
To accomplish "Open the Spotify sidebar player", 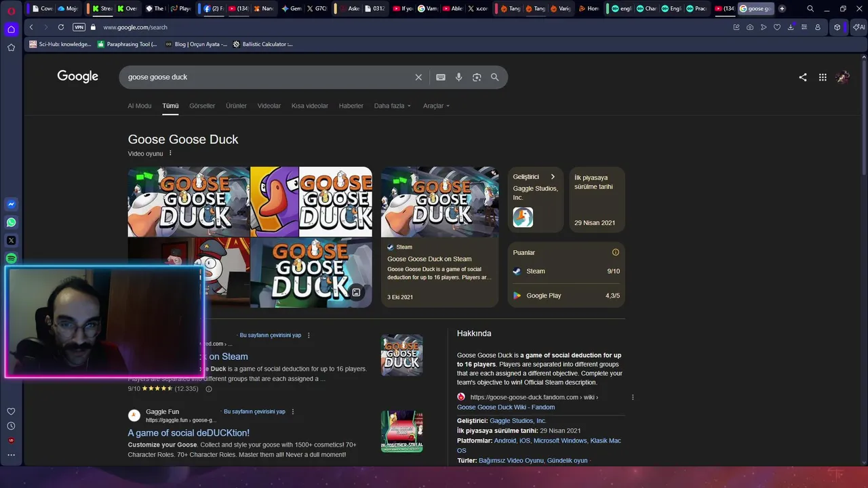I will click(11, 258).
